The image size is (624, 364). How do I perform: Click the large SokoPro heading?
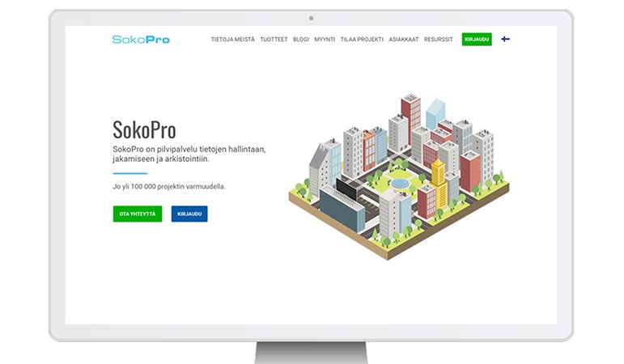[x=144, y=129]
